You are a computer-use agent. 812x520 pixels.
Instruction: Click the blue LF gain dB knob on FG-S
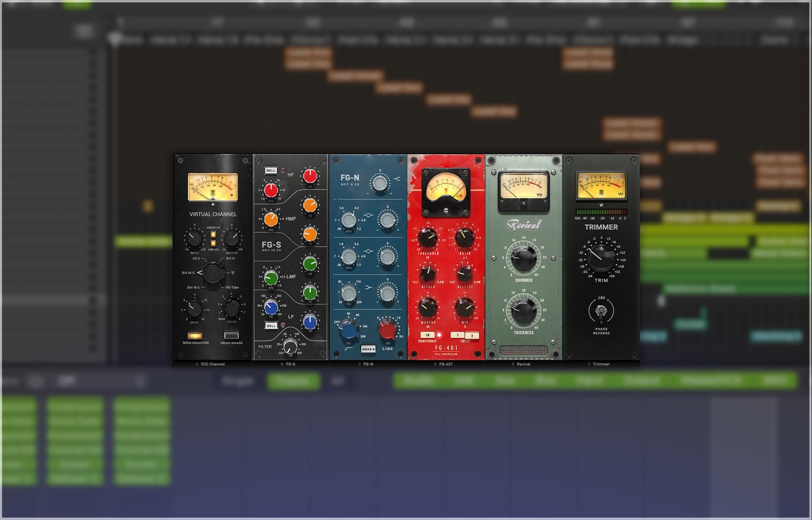pyautogui.click(x=310, y=322)
